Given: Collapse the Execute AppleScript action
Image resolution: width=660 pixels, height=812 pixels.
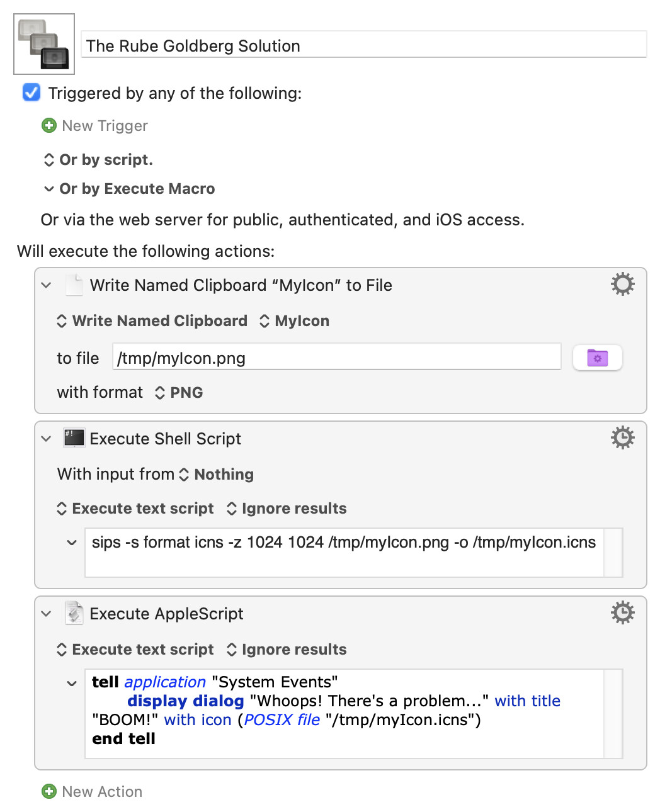Looking at the screenshot, I should (46, 614).
